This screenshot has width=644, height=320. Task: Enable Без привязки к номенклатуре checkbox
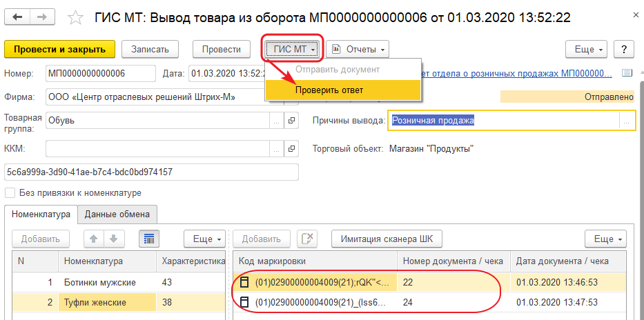pyautogui.click(x=10, y=192)
